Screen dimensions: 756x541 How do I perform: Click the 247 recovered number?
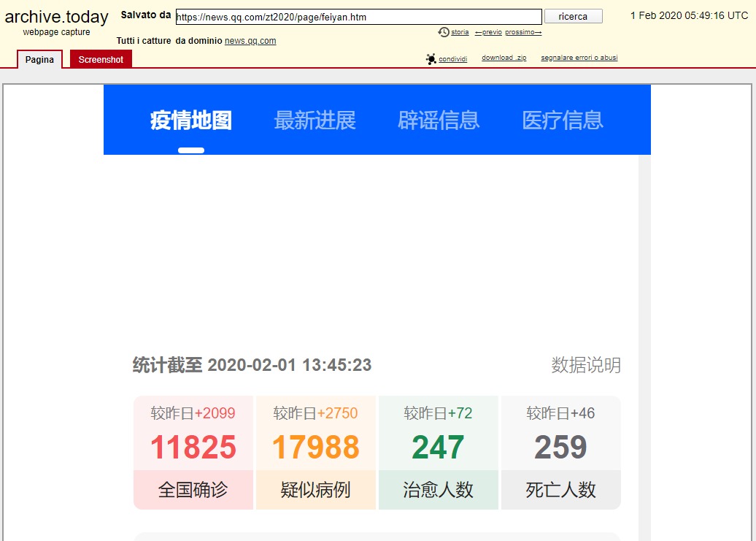439,447
